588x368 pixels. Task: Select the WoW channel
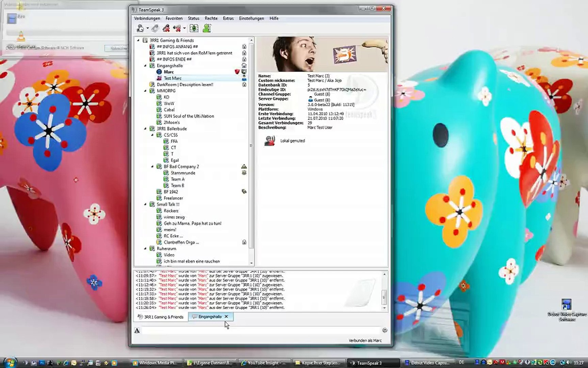tap(169, 103)
